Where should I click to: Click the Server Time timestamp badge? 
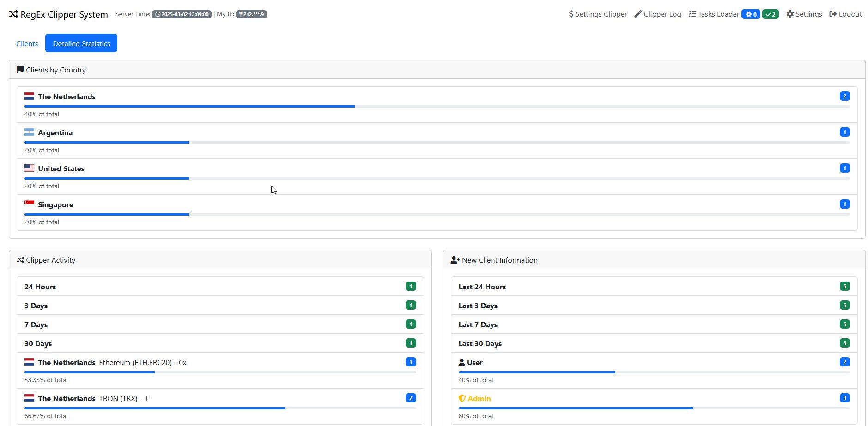coord(182,14)
